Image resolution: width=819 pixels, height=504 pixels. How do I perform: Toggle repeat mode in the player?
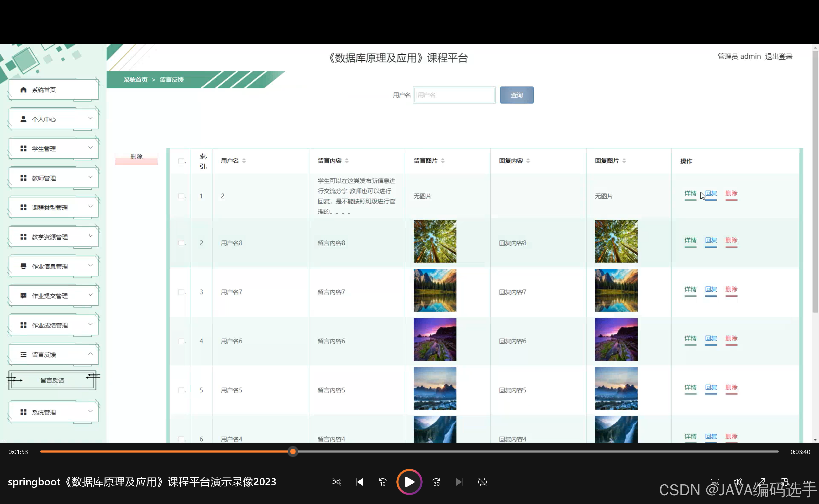click(482, 482)
